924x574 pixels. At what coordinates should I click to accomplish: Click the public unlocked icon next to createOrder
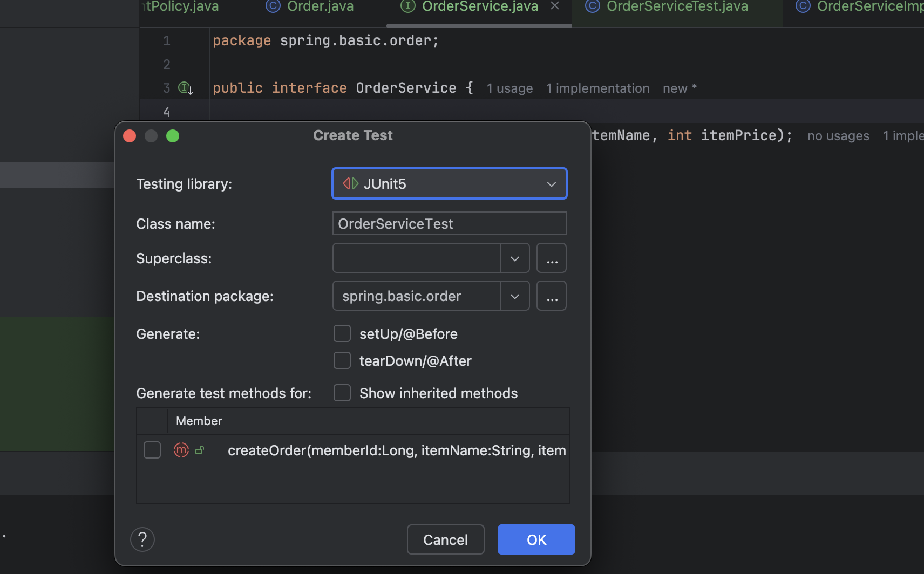[x=200, y=450]
